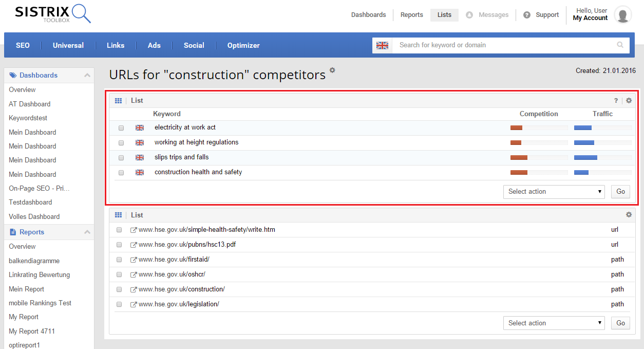644x349 pixels.
Task: Click the search magnifier icon
Action: (x=620, y=45)
